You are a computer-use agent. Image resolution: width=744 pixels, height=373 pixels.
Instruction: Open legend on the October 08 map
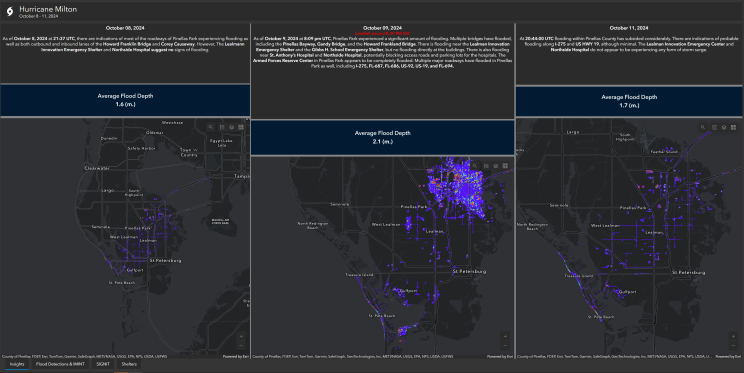click(222, 127)
